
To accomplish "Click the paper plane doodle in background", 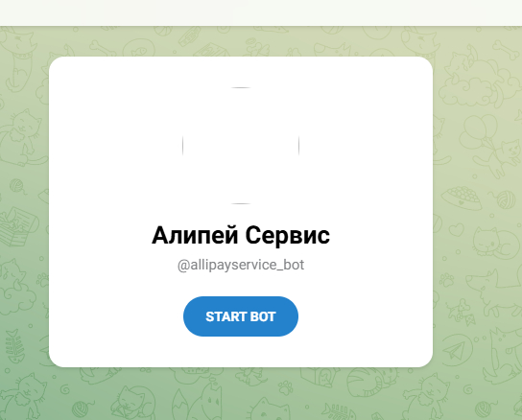I will pyautogui.click(x=456, y=349).
